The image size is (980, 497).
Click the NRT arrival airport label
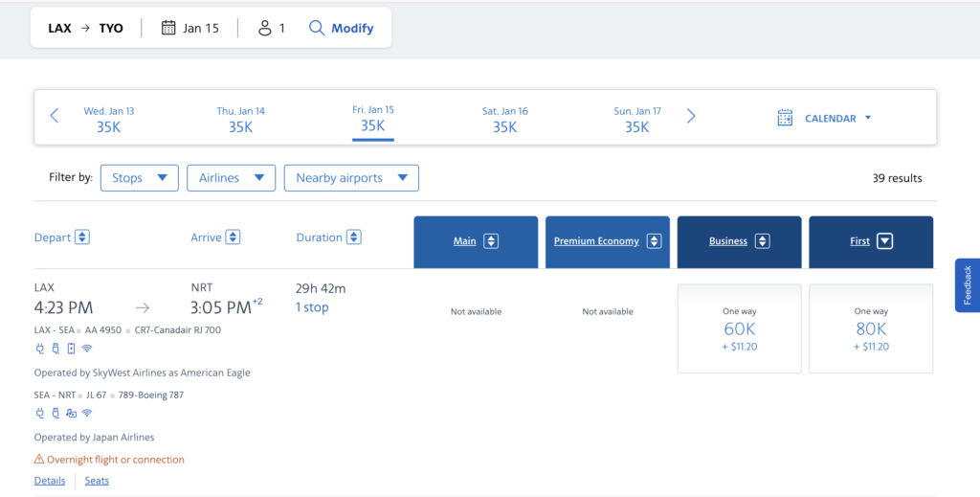pos(202,287)
